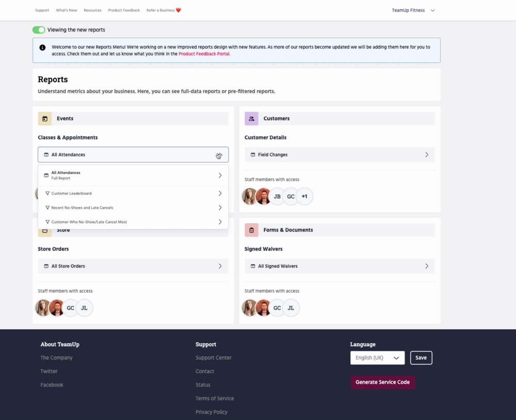Click the Events calendar icon
516x420 pixels.
click(45, 119)
